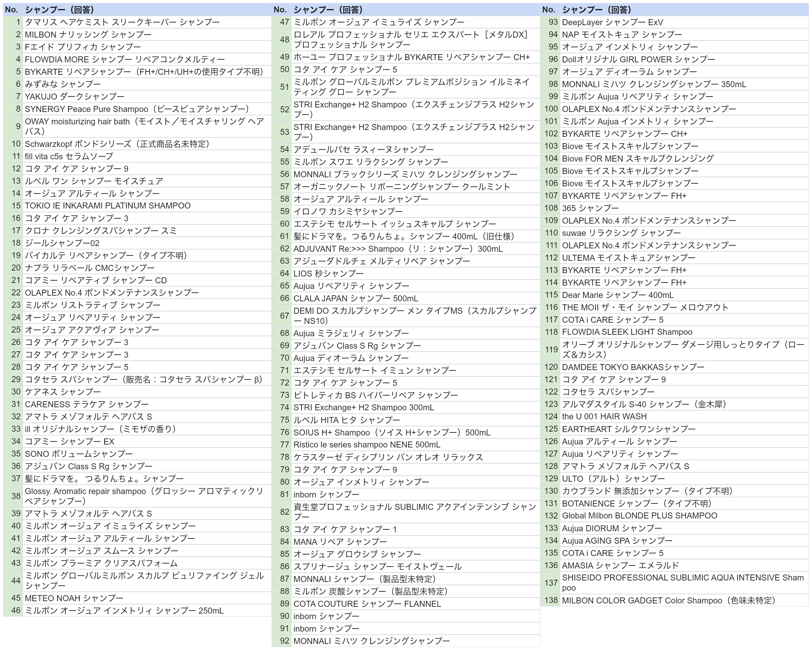This screenshot has width=812, height=650.
Task: Select 'Ristico le series shampoo NENE 500mL'
Action: point(415,444)
